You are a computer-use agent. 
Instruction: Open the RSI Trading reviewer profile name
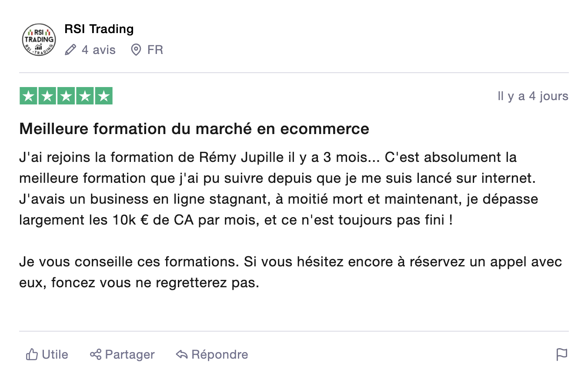[x=99, y=29]
